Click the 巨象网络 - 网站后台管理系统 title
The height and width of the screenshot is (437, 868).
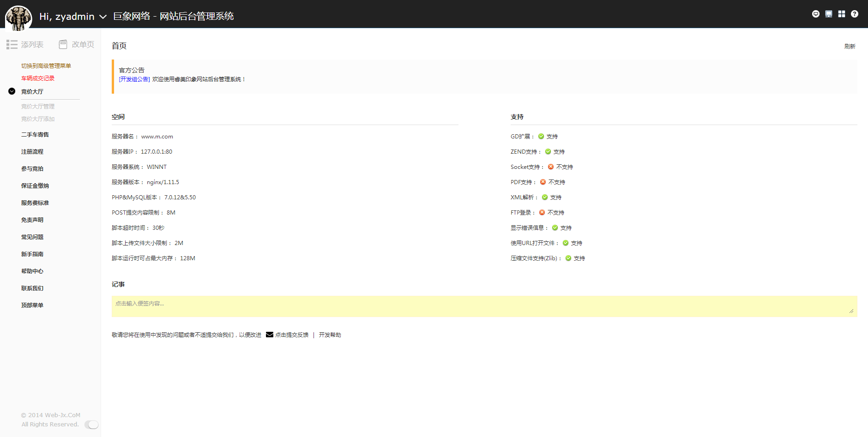coord(174,16)
